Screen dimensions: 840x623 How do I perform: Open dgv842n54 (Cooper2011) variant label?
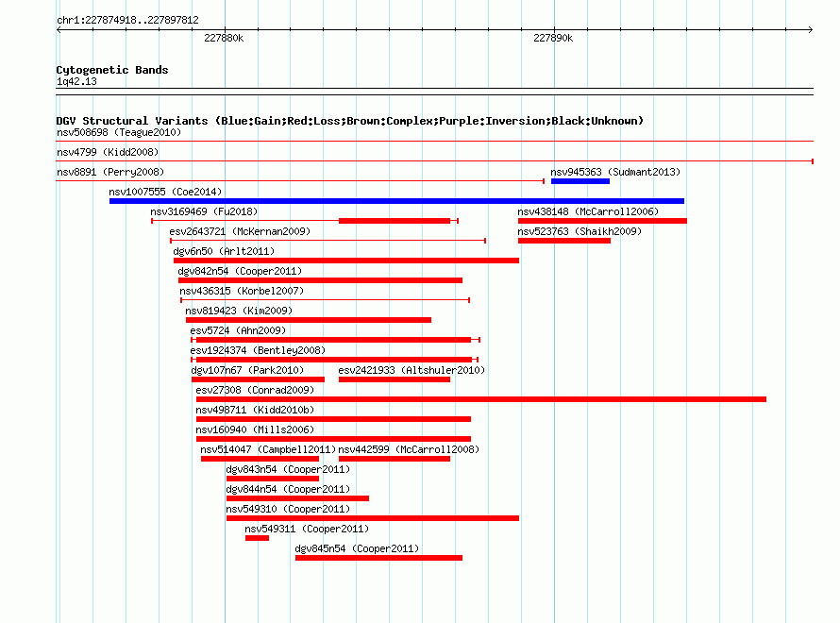(240, 271)
